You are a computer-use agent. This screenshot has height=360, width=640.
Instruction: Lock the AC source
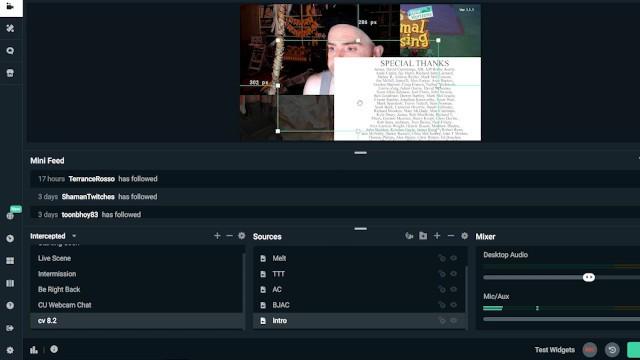point(442,289)
